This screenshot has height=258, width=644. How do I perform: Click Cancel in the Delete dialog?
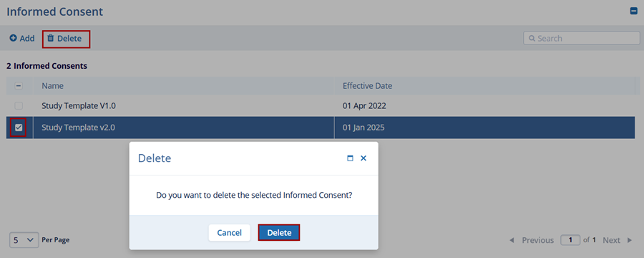point(229,233)
